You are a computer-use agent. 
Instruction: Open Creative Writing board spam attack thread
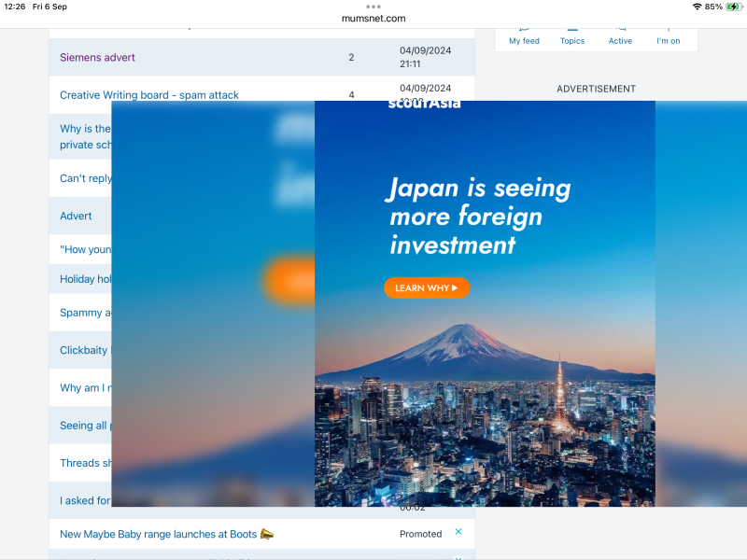click(149, 95)
